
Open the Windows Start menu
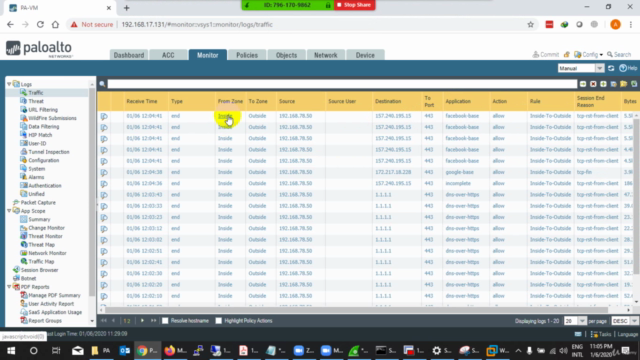coord(11,351)
